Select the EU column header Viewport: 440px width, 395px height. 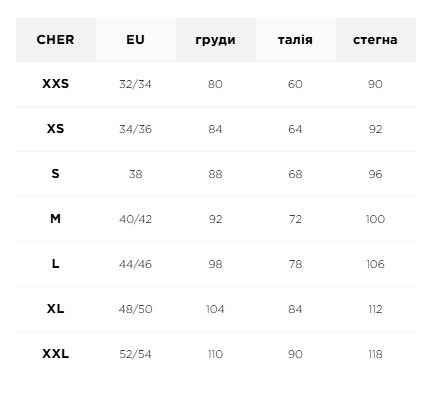[x=135, y=40]
